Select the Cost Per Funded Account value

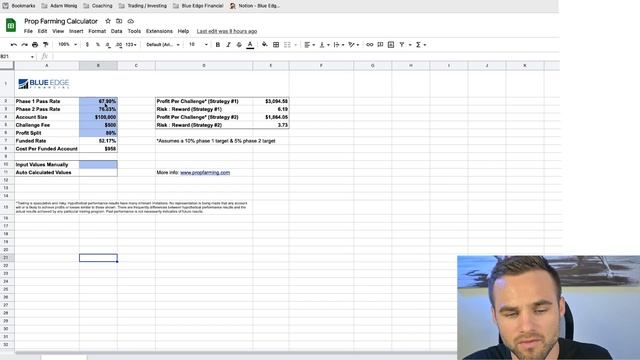pos(98,149)
